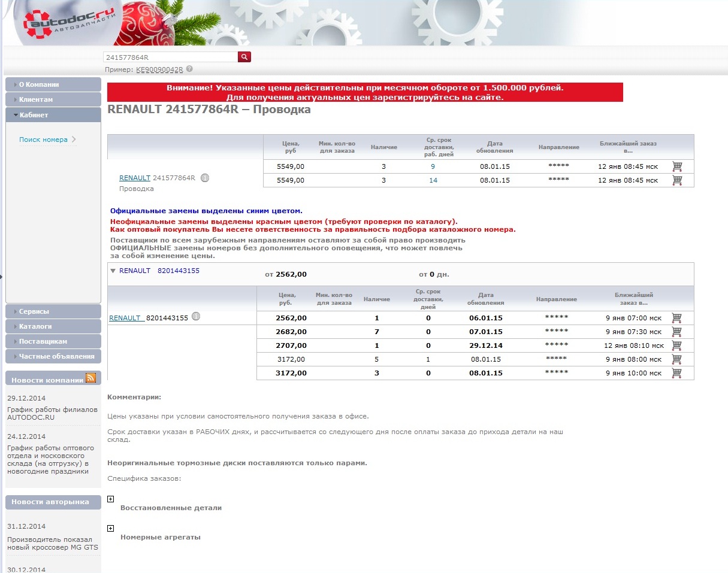Open news График работы филиалов AUTODOC.RU

[52, 414]
